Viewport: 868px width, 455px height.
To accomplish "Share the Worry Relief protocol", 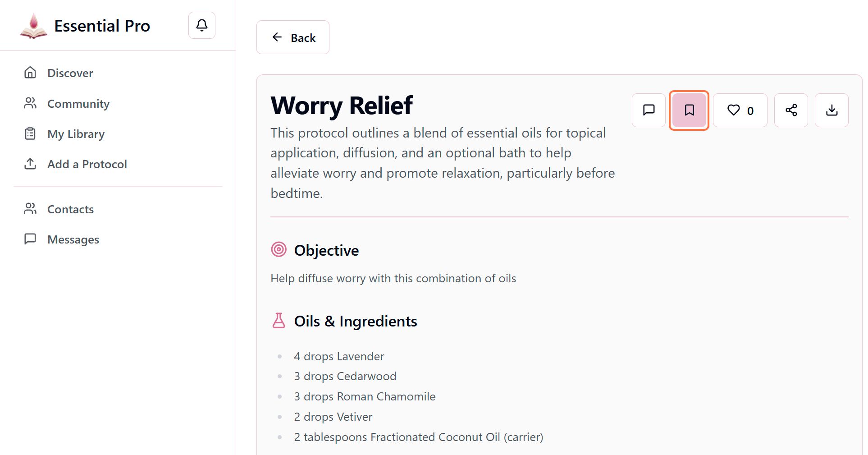I will (791, 110).
